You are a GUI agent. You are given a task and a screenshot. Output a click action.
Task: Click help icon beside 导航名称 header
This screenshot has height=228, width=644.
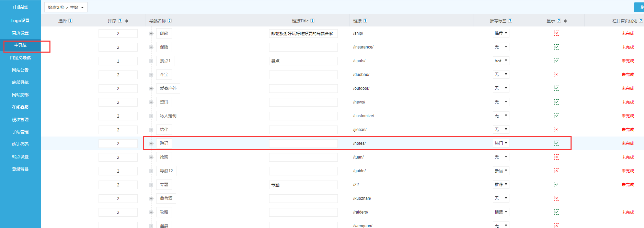pyautogui.click(x=170, y=21)
